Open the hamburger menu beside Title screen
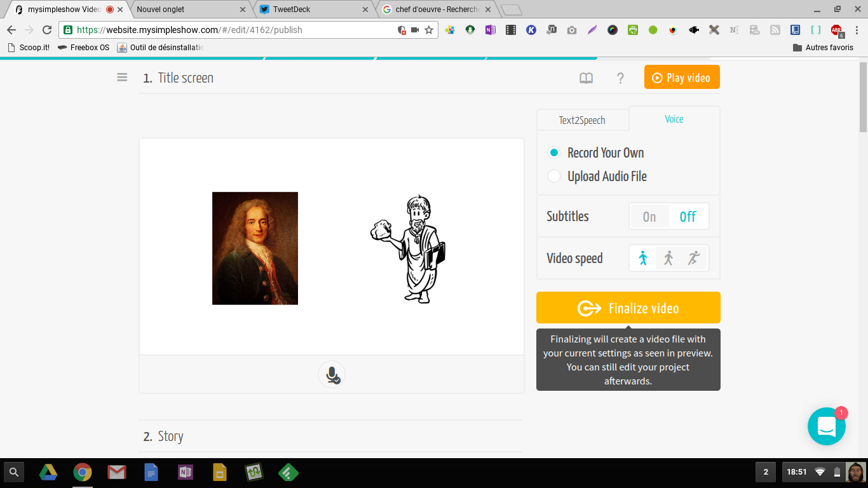 click(122, 78)
